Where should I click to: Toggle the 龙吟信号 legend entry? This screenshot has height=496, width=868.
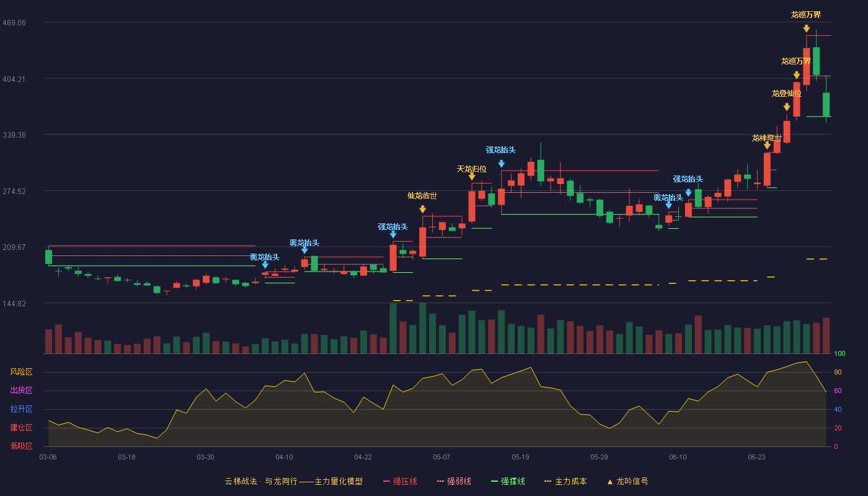(627, 481)
